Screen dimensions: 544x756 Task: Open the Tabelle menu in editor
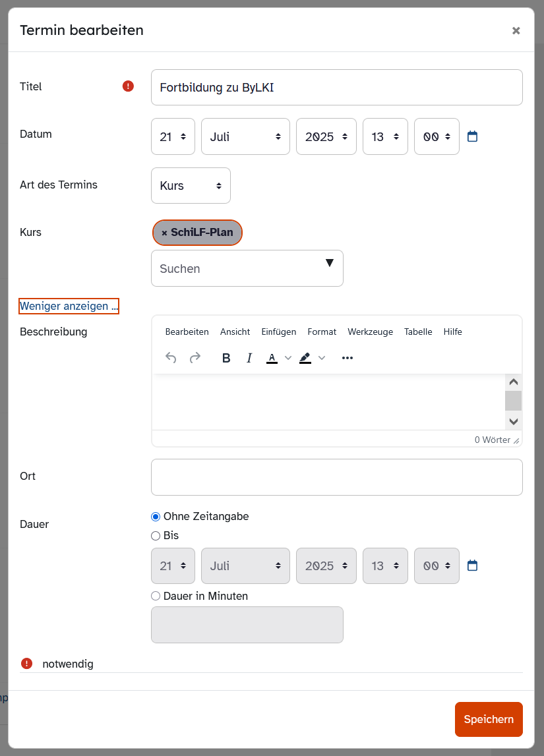click(x=418, y=332)
